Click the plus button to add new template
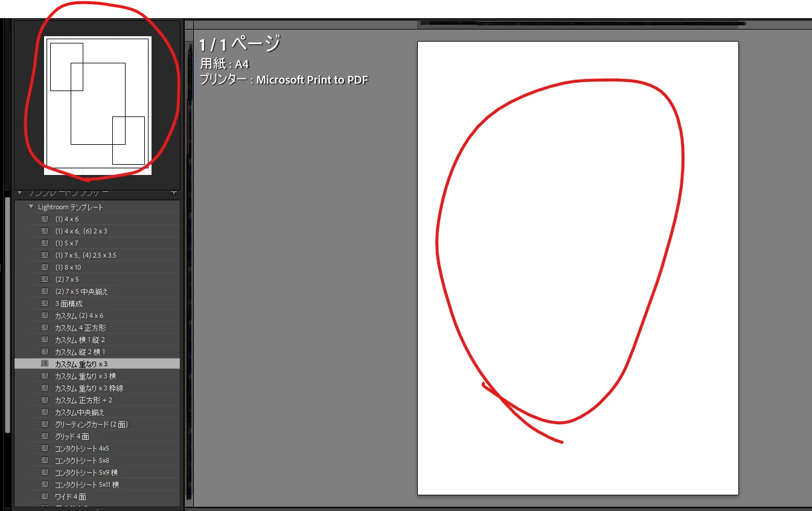The image size is (812, 511). tap(174, 193)
